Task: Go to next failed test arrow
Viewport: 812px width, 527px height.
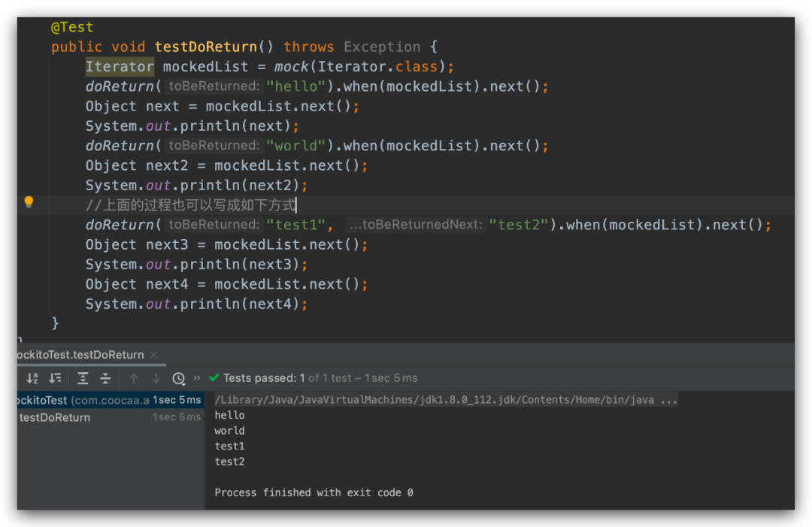Action: click(x=156, y=378)
